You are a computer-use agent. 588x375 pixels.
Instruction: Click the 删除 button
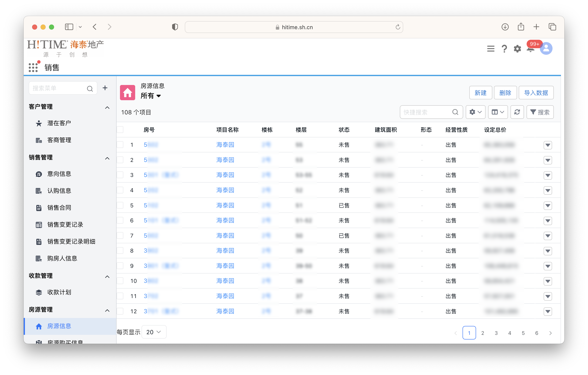(x=505, y=93)
